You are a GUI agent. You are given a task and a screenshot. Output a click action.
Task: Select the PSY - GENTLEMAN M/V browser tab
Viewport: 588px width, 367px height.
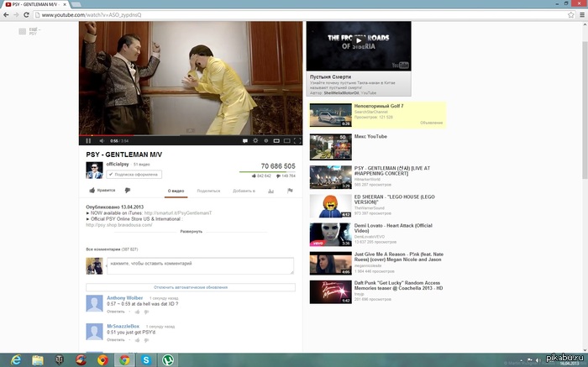[x=35, y=4]
